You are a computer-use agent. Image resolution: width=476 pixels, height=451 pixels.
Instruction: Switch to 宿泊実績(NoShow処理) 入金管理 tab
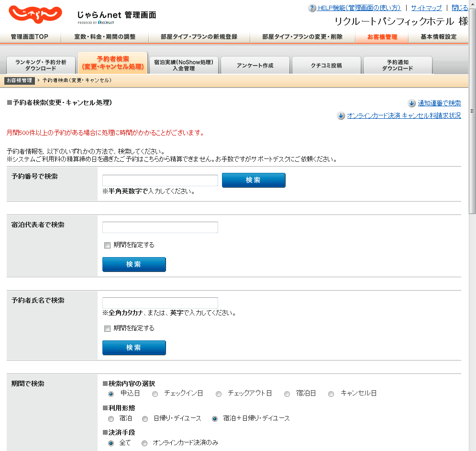(184, 65)
